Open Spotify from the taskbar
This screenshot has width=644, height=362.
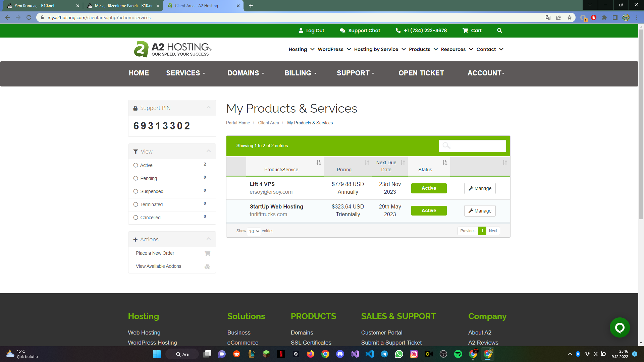(458, 354)
